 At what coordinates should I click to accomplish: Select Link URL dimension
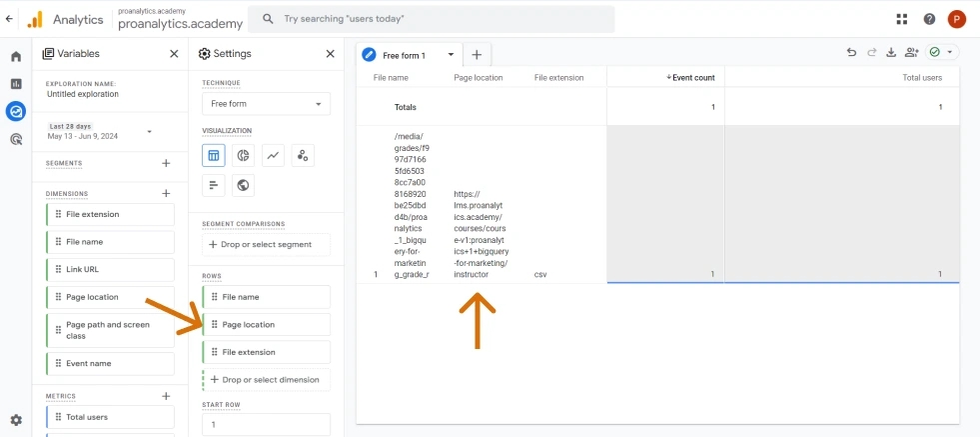point(110,269)
